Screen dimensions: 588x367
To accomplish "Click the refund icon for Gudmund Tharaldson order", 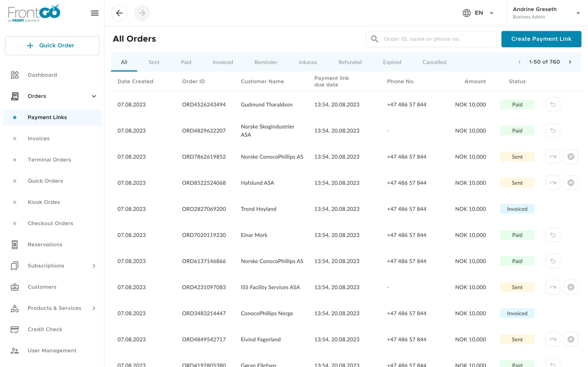I will coord(553,104).
